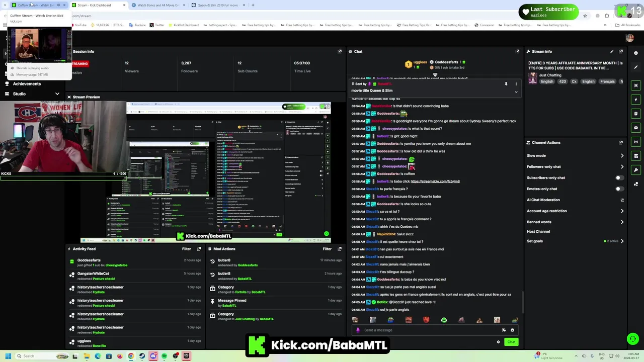Open the All Bookmarks folder
This screenshot has width=644, height=362.
pos(628,25)
